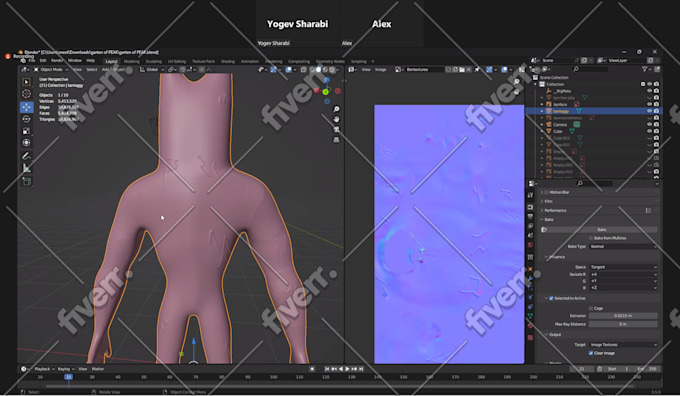Select the Annotate pencil tool
This screenshot has height=396, width=680.
pyautogui.click(x=26, y=156)
